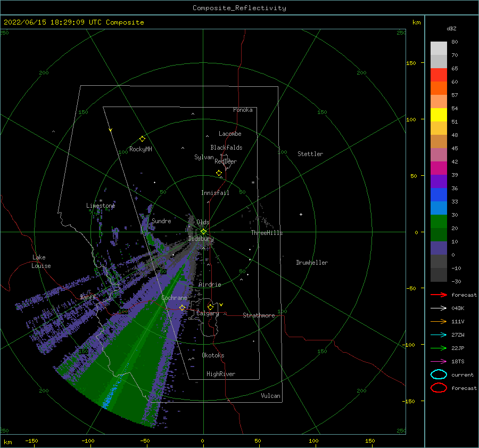Image resolution: width=479 pixels, height=448 pixels.
Task: Click the dBZ legend heading
Action: [451, 29]
